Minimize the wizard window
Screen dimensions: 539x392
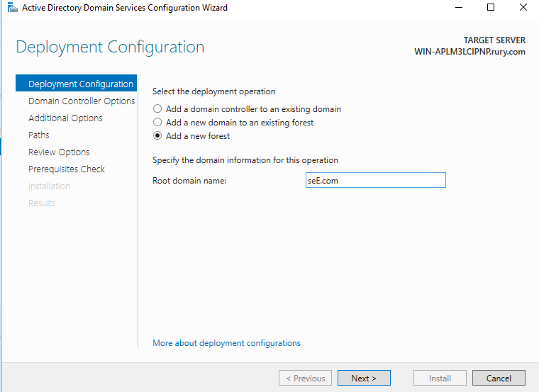pyautogui.click(x=459, y=7)
